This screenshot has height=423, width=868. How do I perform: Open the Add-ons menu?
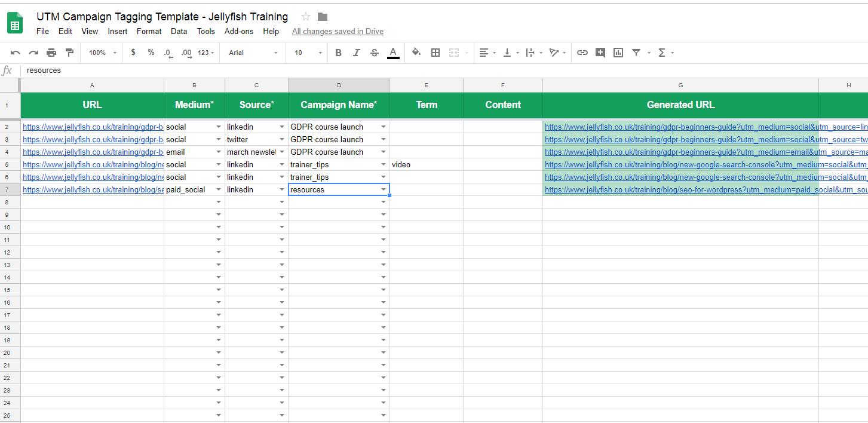[x=239, y=31]
